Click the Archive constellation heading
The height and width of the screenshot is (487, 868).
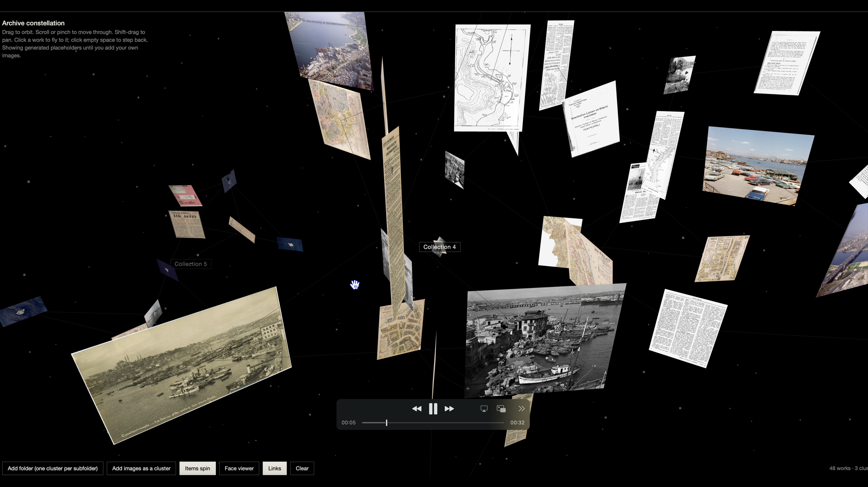33,23
